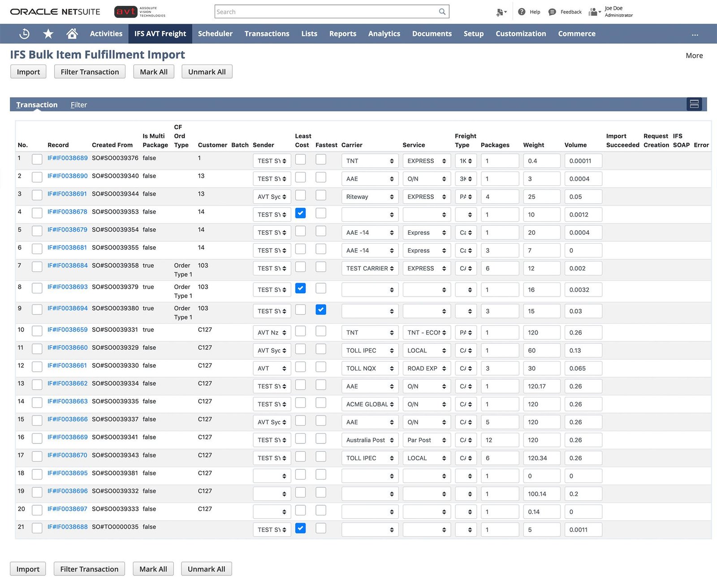Screen dimensions: 717x588
Task: Open the TEST CARRIER dropdown
Action: point(370,268)
